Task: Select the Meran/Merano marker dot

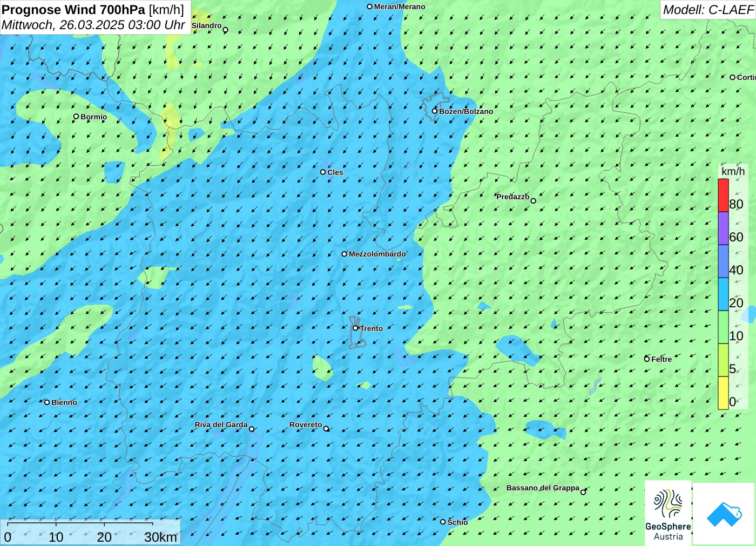Action: [369, 6]
